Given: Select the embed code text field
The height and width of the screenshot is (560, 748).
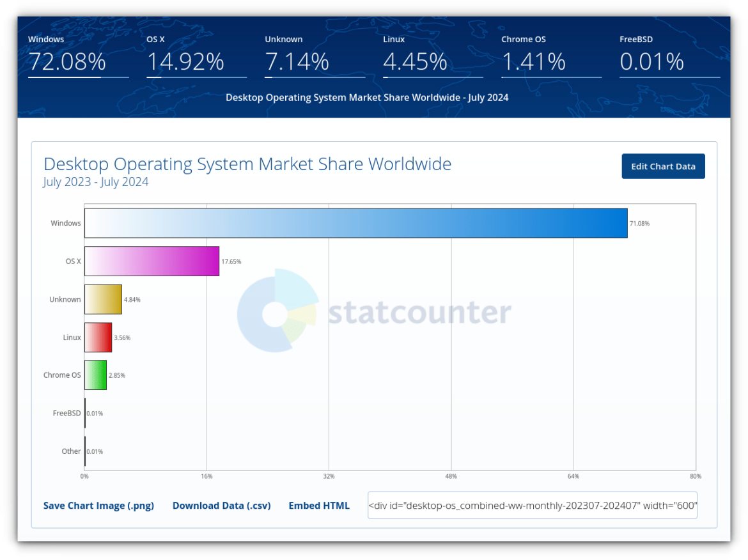Looking at the screenshot, I should coord(533,505).
